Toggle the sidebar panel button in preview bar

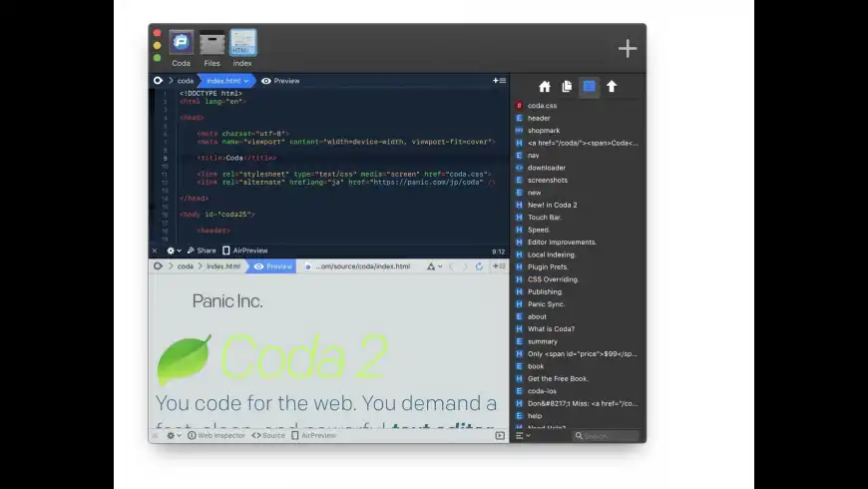coord(500,436)
